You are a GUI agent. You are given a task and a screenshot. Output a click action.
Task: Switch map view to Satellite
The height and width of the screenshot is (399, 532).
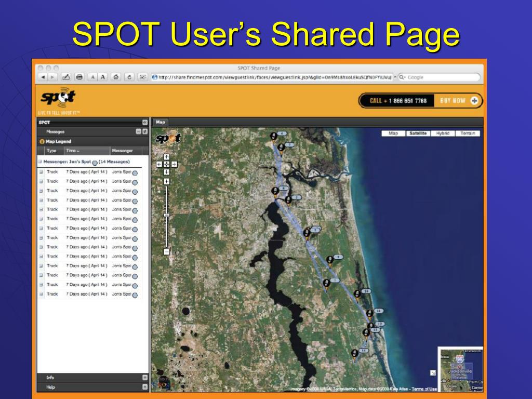point(418,134)
